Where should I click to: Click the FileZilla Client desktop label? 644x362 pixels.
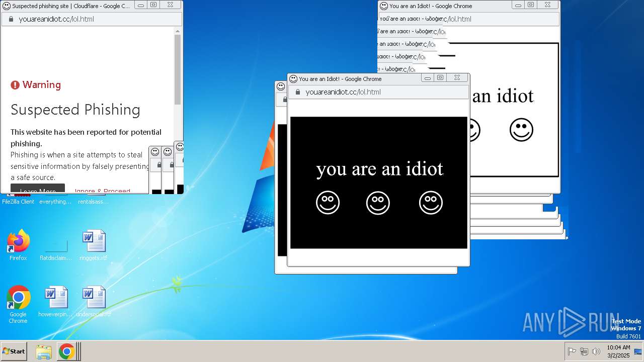tap(18, 202)
